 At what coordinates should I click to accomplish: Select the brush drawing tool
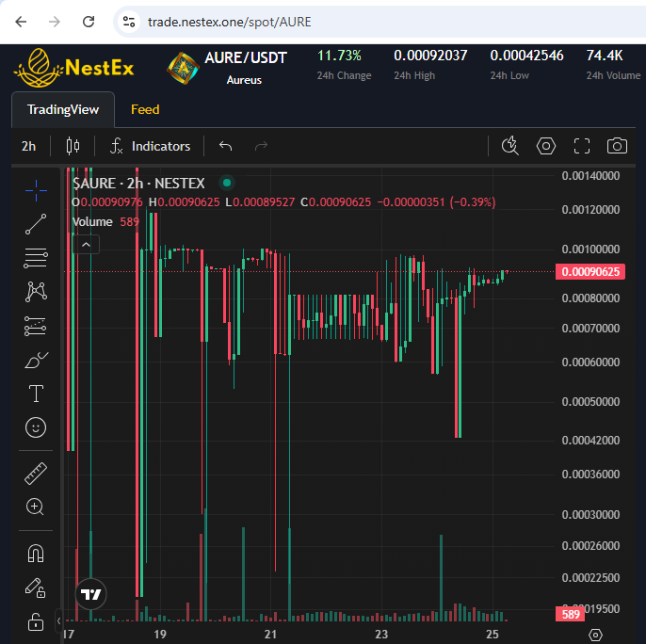pos(36,360)
